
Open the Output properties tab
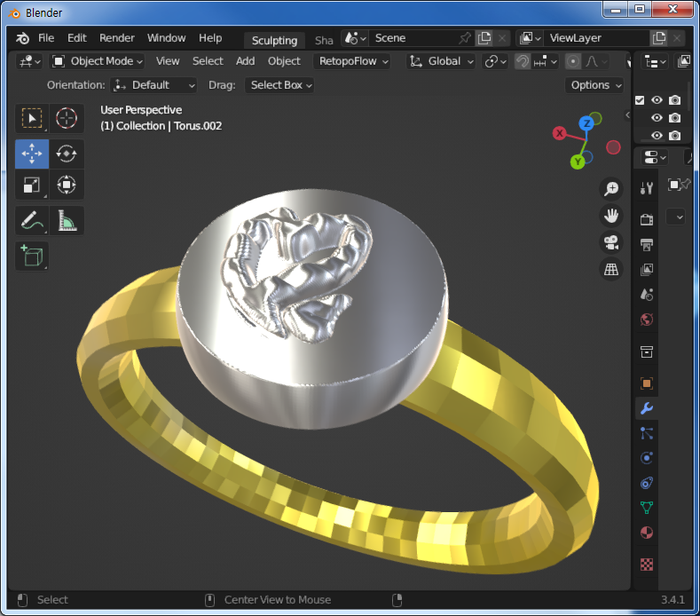click(x=647, y=244)
